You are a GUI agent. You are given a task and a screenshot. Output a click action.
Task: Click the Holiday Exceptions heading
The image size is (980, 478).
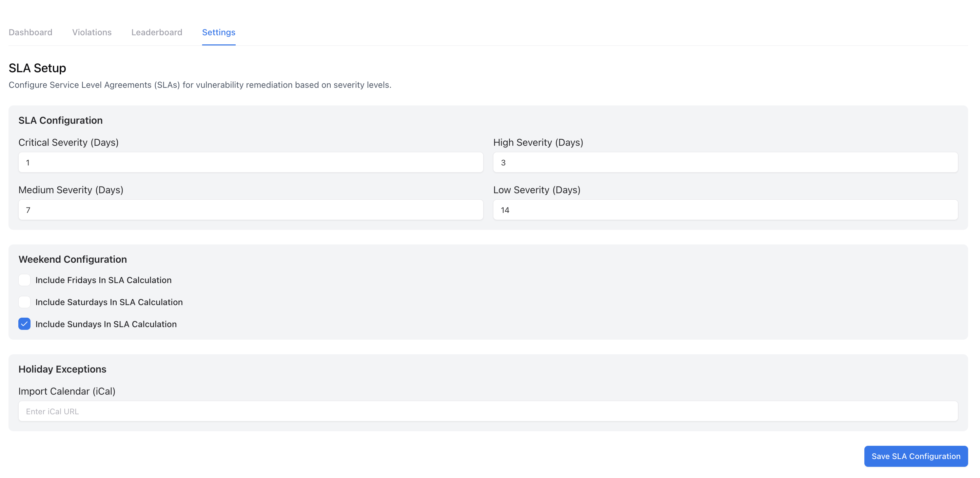pos(62,369)
